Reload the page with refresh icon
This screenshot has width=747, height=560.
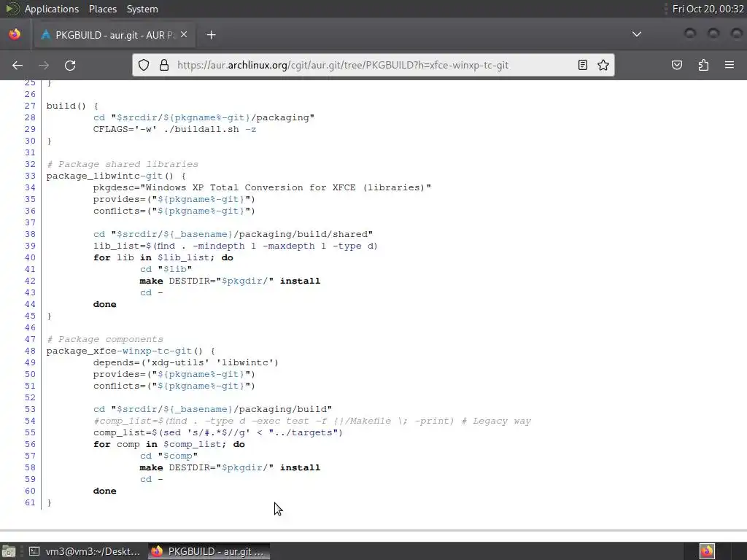pos(70,65)
